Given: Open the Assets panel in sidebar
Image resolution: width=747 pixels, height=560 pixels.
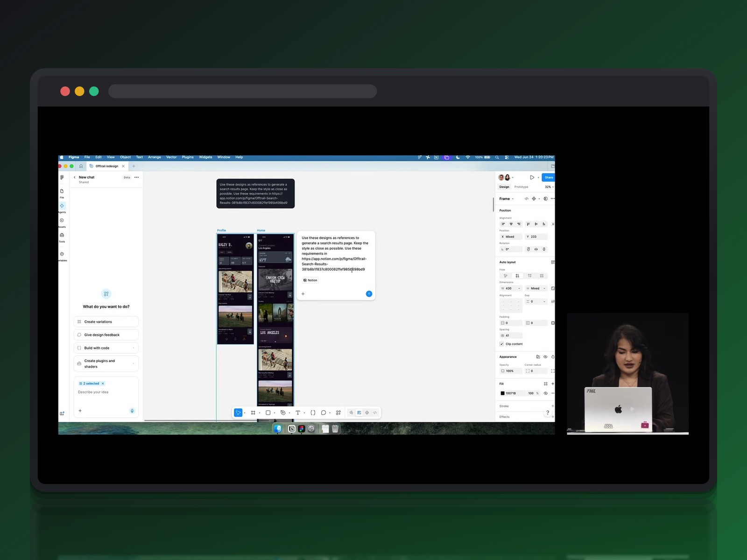Looking at the screenshot, I should click(x=62, y=222).
